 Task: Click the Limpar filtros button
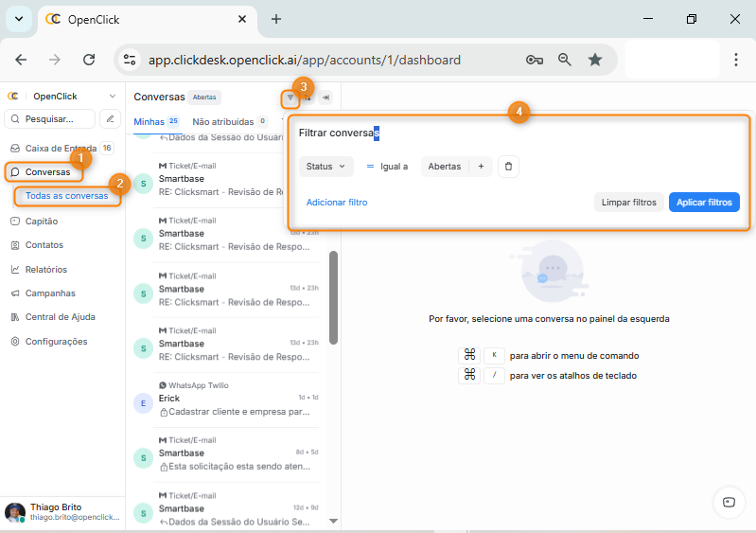[628, 203]
